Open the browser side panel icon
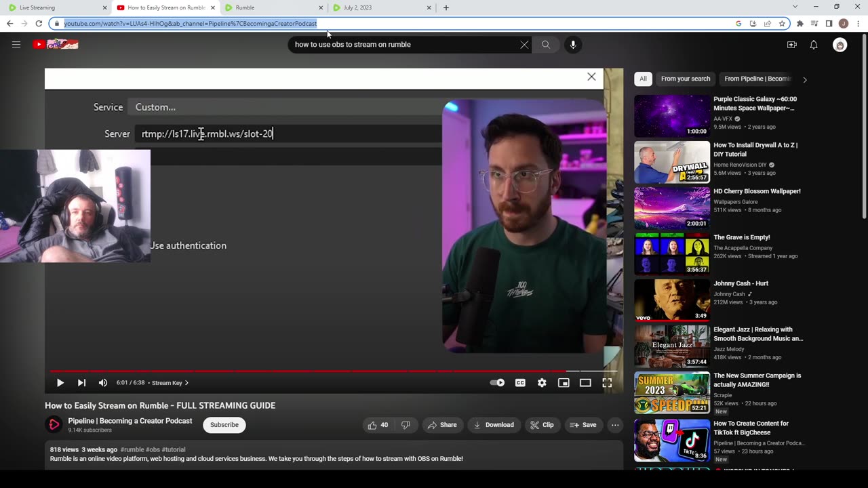868x488 pixels. tap(829, 24)
